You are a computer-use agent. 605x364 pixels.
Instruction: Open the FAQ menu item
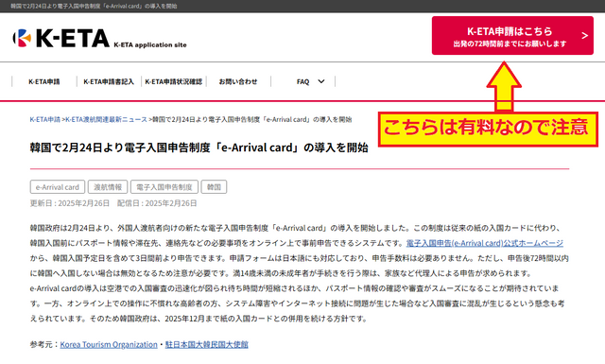pos(302,81)
